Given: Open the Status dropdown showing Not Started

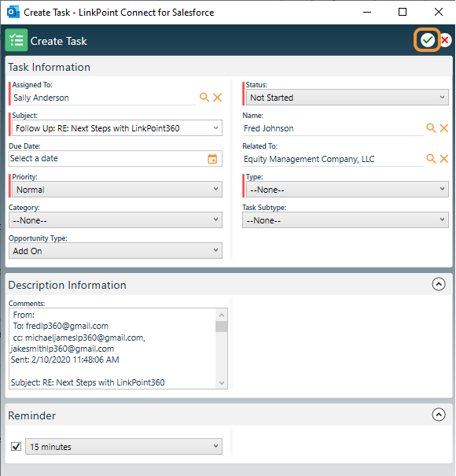Looking at the screenshot, I should (347, 98).
